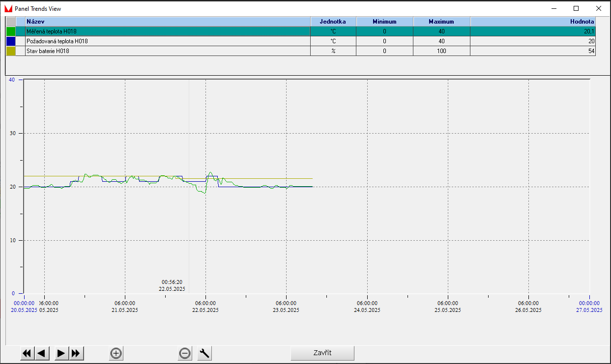Jump back fast with the double-left arrow
This screenshot has width=611, height=364.
[27, 353]
